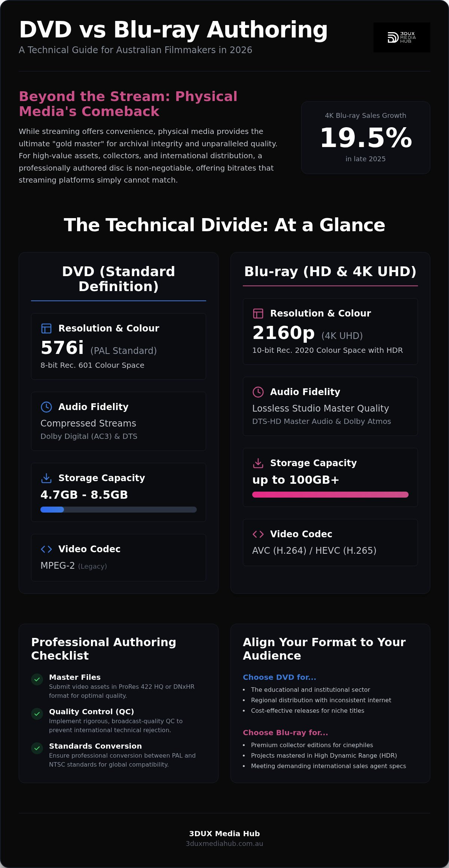
Task: Click the Blu-ray Video Codec brackets icon
Action: [258, 534]
